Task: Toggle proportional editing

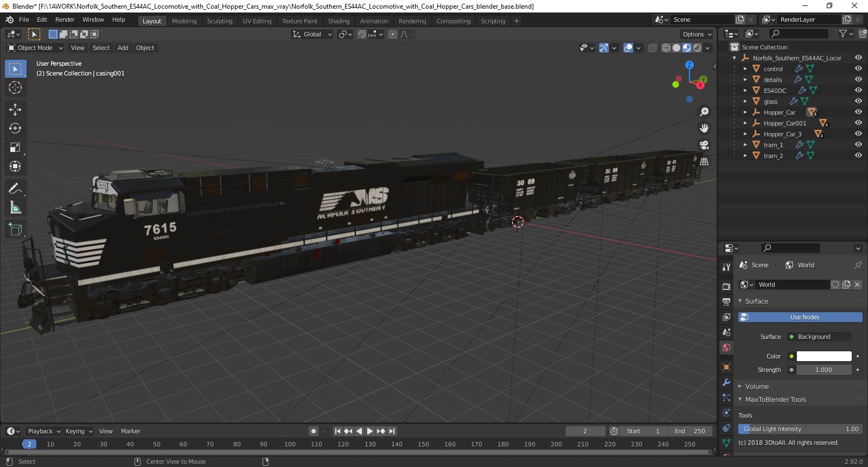Action: pyautogui.click(x=393, y=34)
